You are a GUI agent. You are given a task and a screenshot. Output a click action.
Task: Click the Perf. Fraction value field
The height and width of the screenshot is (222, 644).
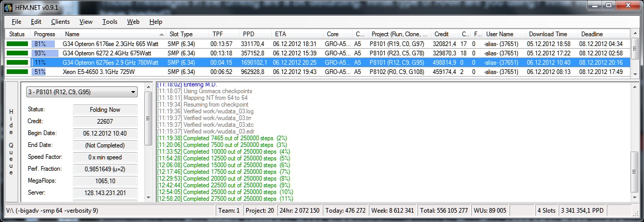[106, 169]
